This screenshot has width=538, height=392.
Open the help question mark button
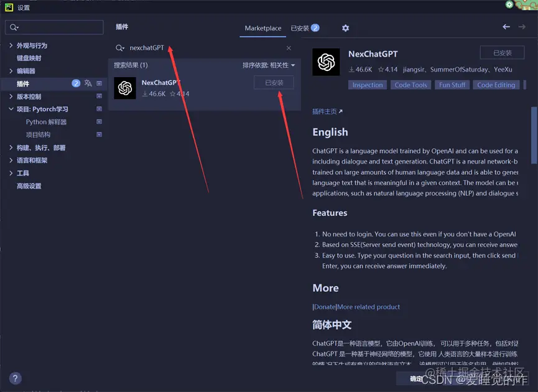15,378
